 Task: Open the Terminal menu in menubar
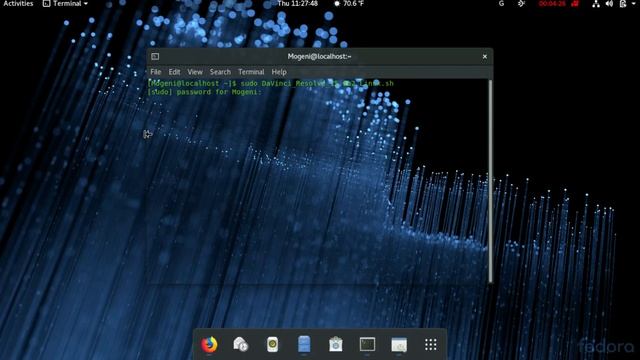click(251, 72)
